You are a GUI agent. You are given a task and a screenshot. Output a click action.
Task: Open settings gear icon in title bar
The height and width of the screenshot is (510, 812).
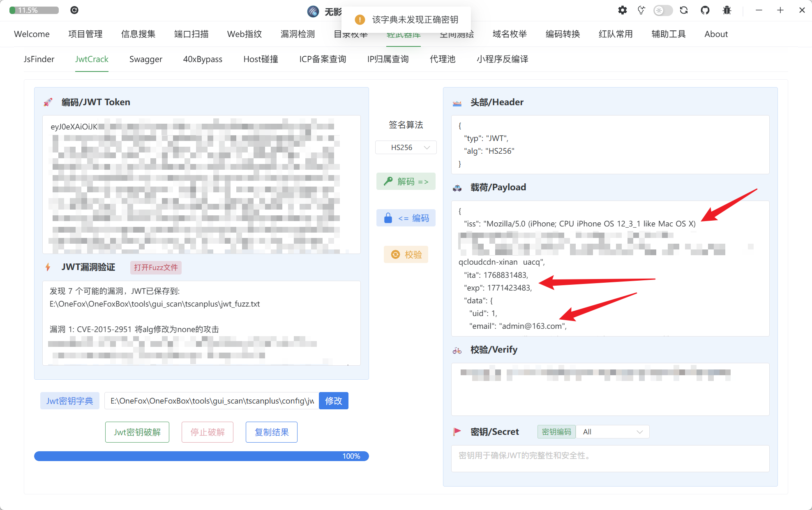coord(622,10)
